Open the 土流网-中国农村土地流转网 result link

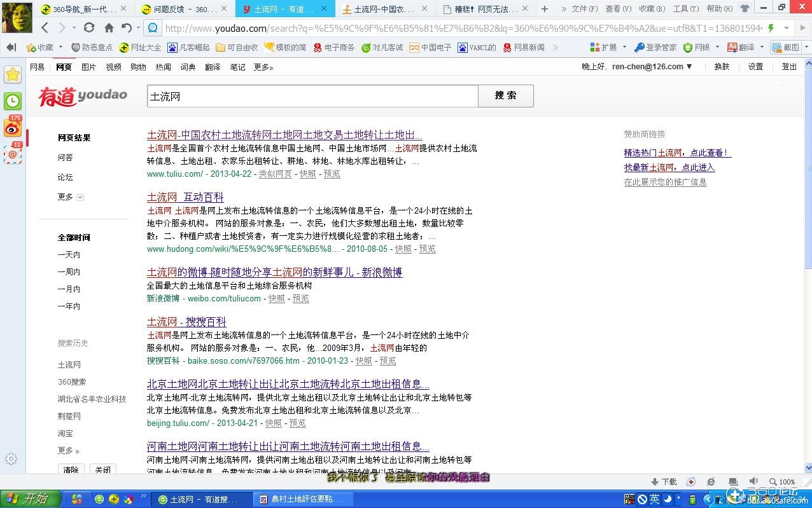coord(284,135)
